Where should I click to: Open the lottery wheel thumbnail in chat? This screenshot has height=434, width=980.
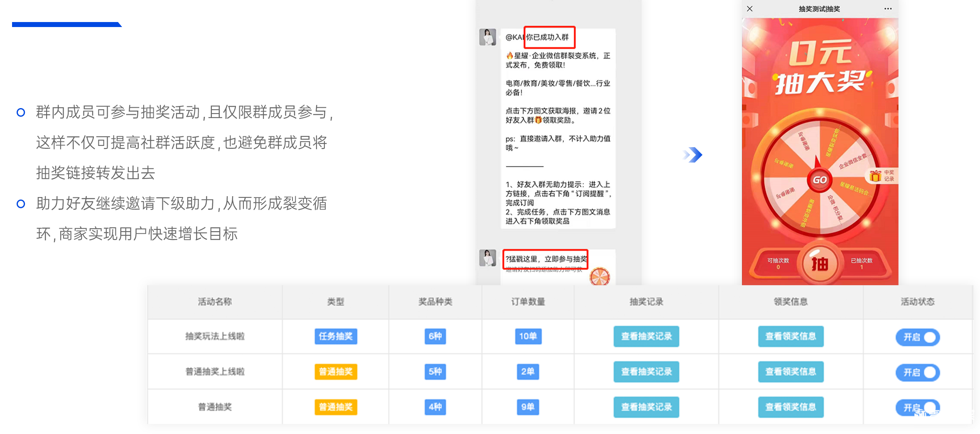click(x=599, y=276)
